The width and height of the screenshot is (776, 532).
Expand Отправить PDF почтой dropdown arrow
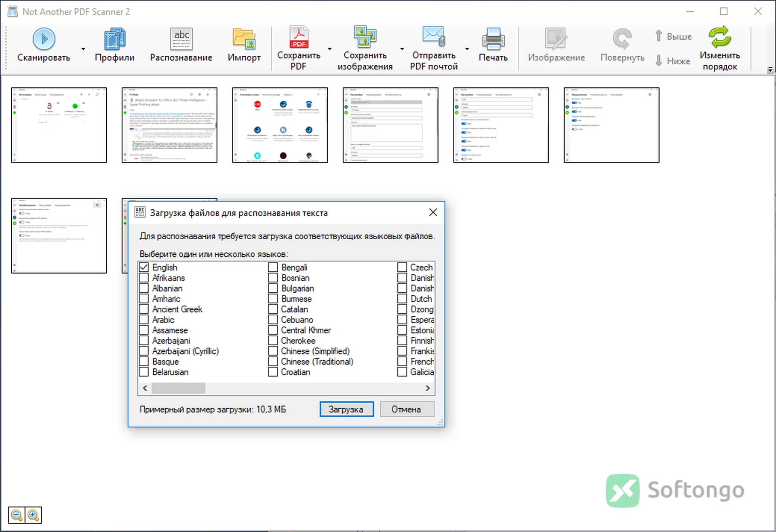pyautogui.click(x=467, y=49)
